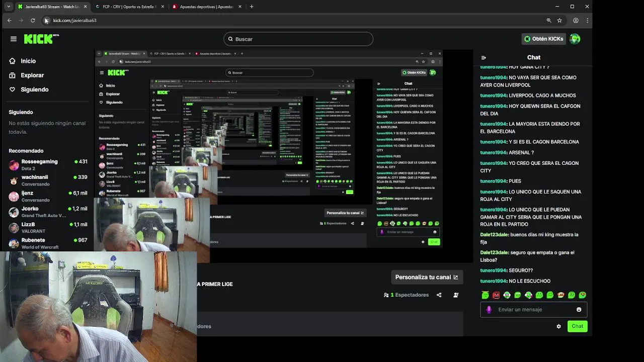
Task: Open wachinanii recommended channel
Action: [48, 180]
